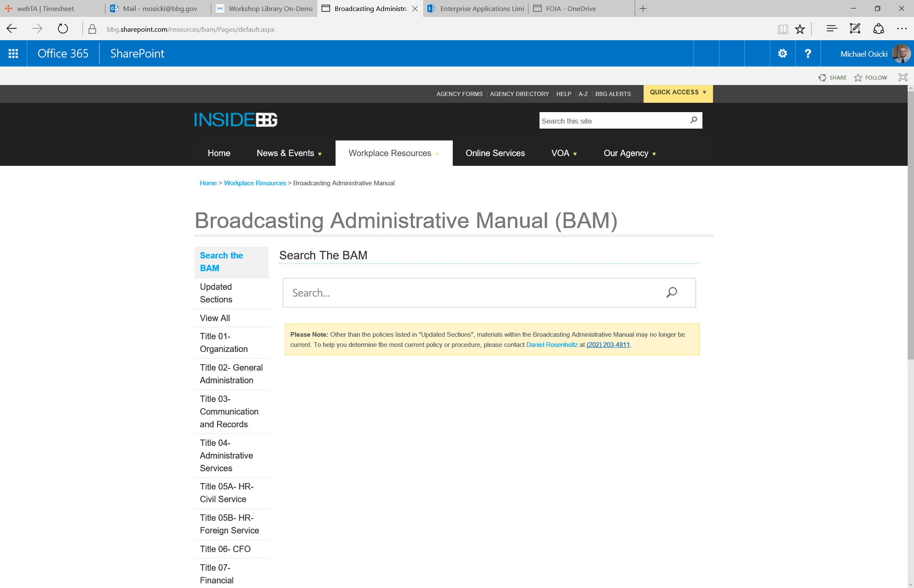Follow this site with the star
The height and width of the screenshot is (588, 914).
pyautogui.click(x=870, y=77)
